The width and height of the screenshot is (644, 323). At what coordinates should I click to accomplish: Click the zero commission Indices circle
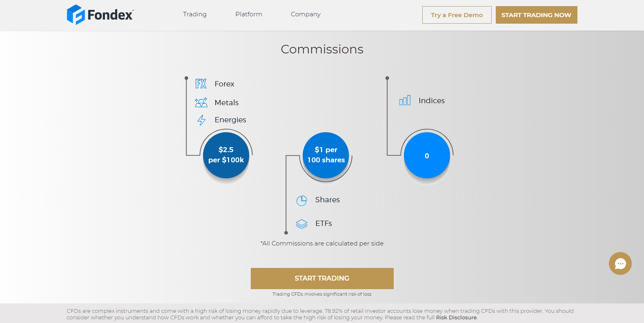(x=427, y=155)
